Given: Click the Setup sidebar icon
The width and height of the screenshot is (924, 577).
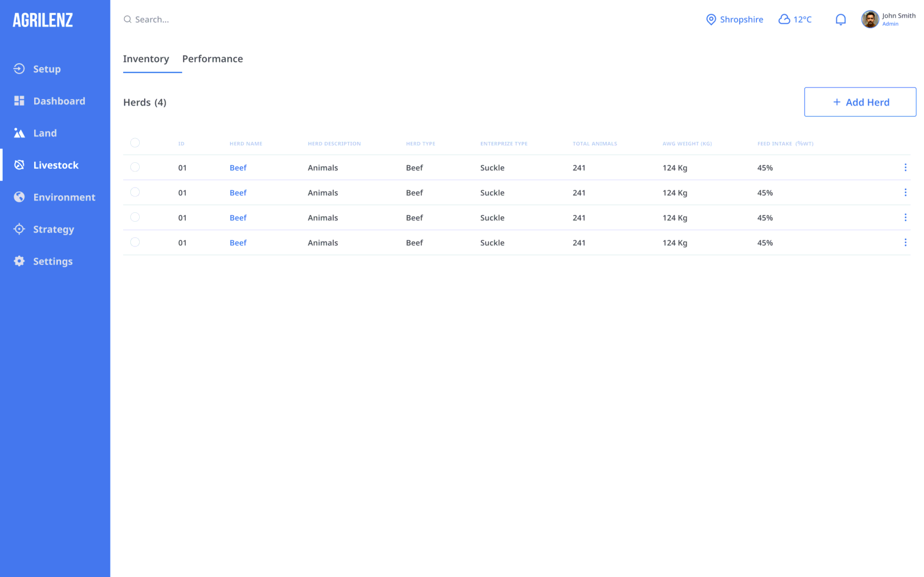Looking at the screenshot, I should coord(19,69).
